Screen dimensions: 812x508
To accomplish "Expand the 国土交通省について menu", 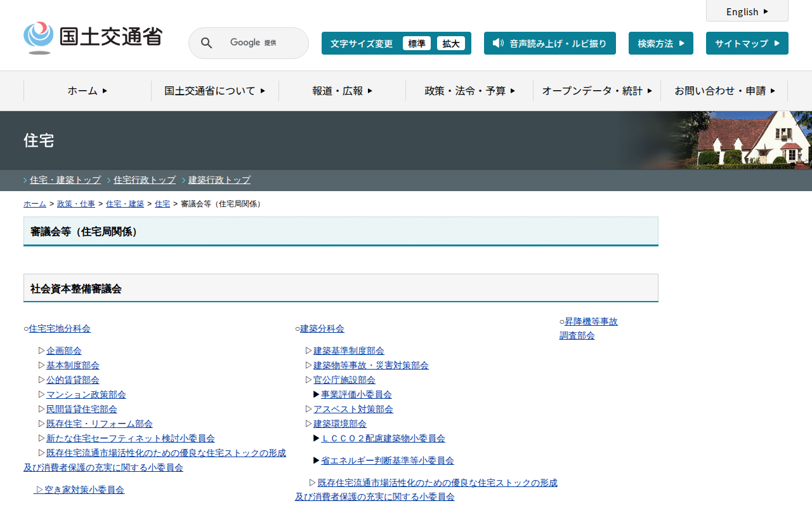I will click(x=215, y=91).
